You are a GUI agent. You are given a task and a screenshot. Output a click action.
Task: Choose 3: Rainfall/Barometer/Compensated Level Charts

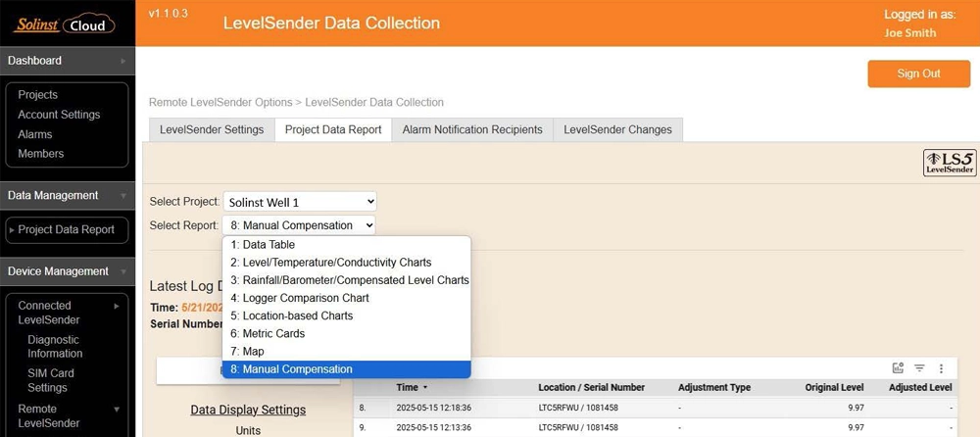(346, 280)
